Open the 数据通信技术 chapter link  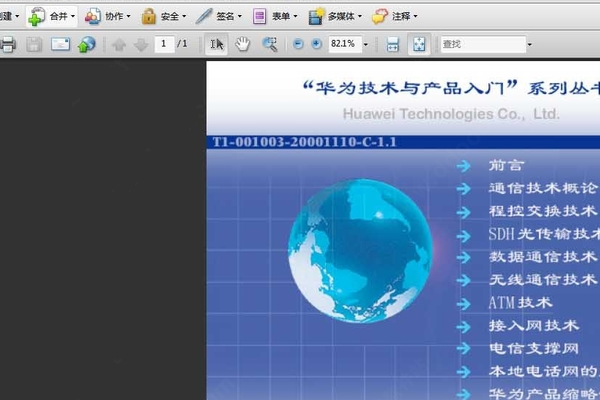click(543, 257)
